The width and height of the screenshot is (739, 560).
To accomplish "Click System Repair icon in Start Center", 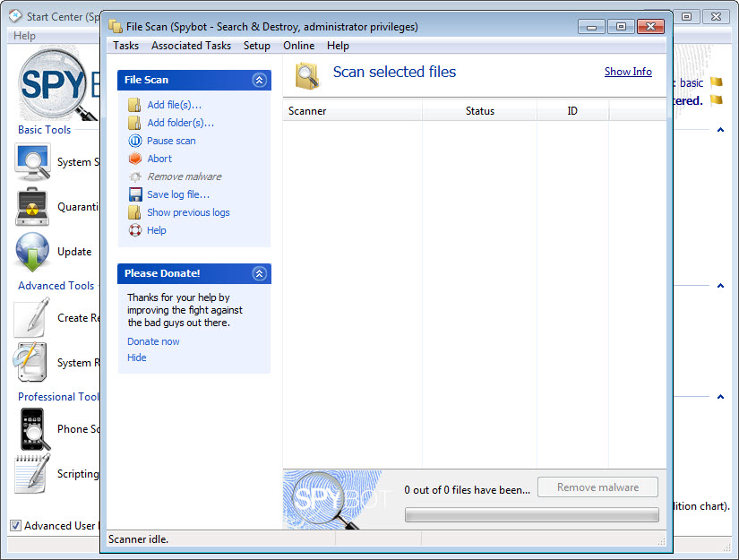I will click(30, 362).
